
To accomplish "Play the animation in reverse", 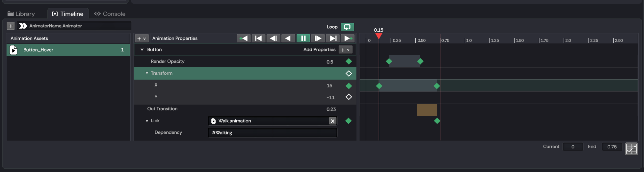I will click(x=288, y=38).
